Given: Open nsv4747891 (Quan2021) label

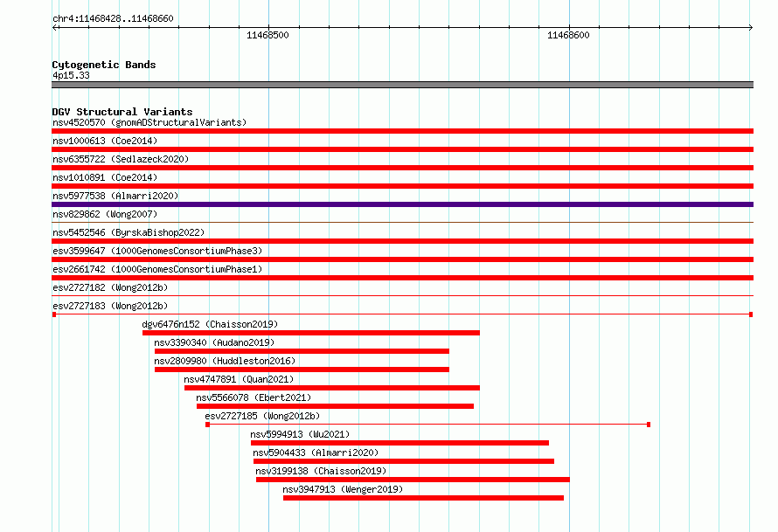Looking at the screenshot, I should (x=239, y=379).
